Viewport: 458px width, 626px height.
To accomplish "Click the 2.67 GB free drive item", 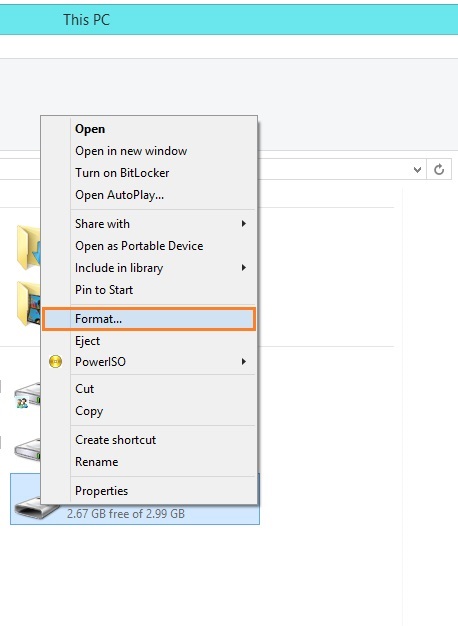I will coord(135,499).
